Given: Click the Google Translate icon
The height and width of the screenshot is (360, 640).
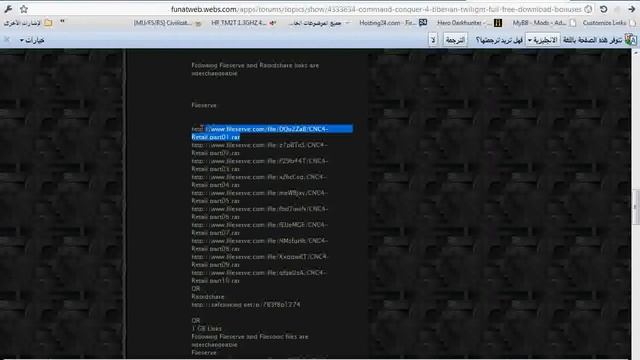Looking at the screenshot, I should pyautogui.click(x=631, y=40).
